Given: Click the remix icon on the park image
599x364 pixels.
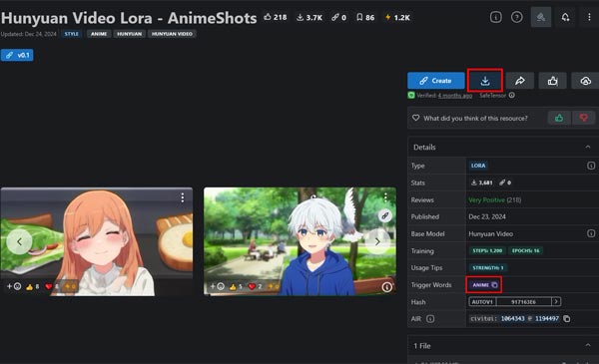Looking at the screenshot, I should point(385,216).
